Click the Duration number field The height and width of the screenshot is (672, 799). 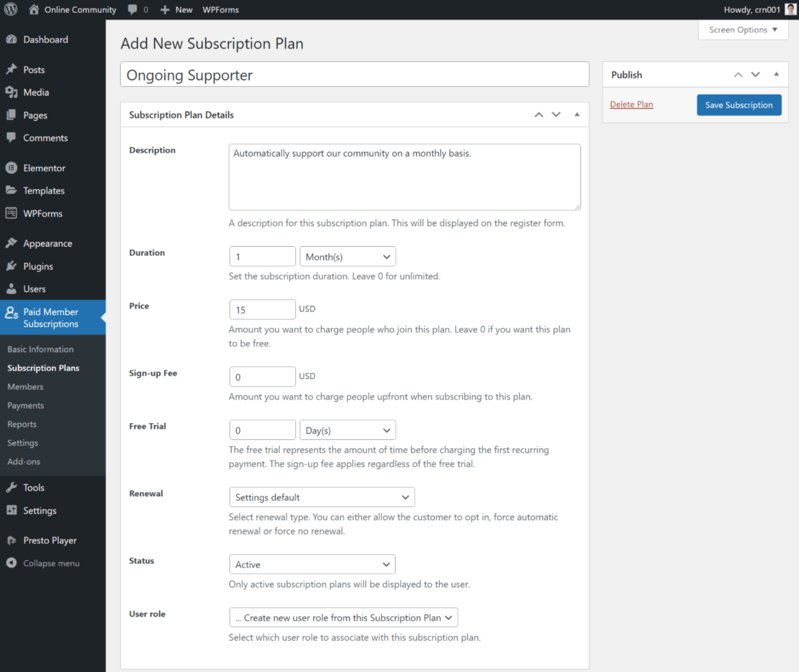click(263, 256)
